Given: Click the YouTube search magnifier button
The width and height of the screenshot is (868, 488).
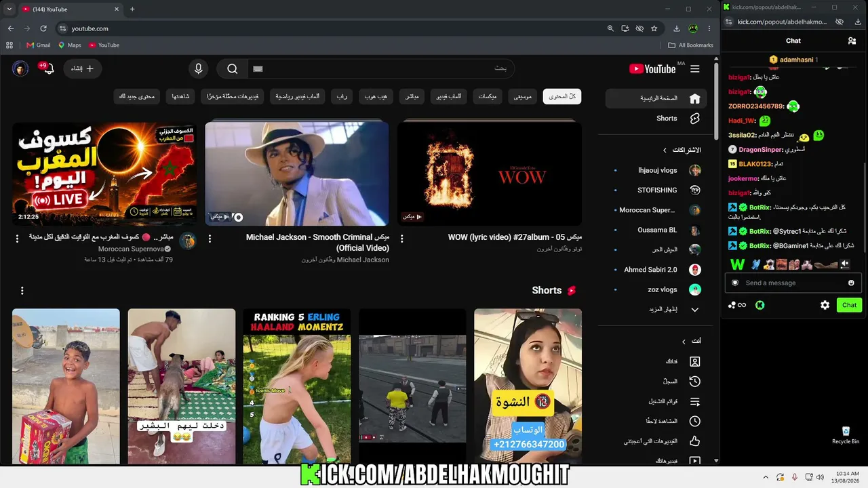Looking at the screenshot, I should pos(233,68).
